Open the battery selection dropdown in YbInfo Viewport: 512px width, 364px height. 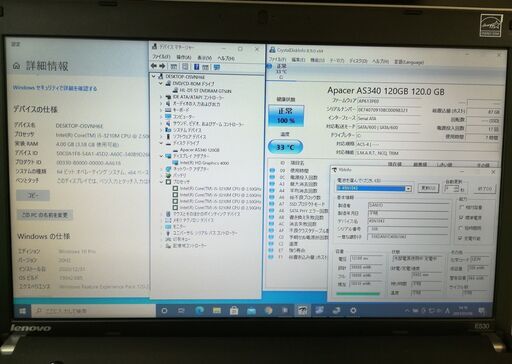pos(408,189)
